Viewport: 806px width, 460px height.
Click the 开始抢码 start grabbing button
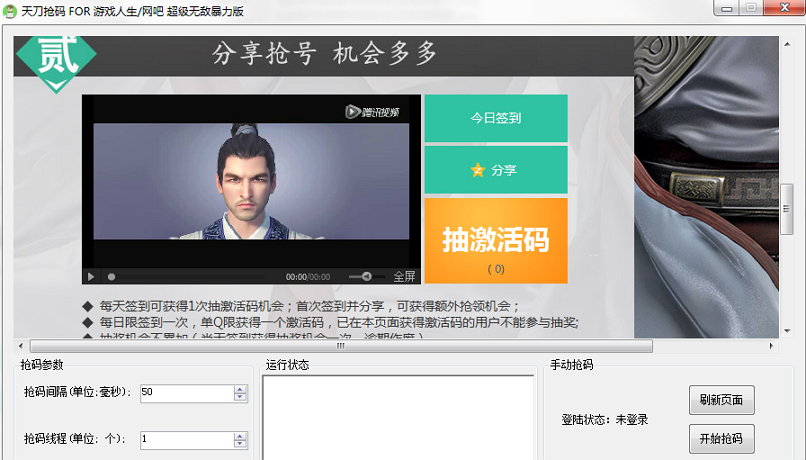pos(721,438)
